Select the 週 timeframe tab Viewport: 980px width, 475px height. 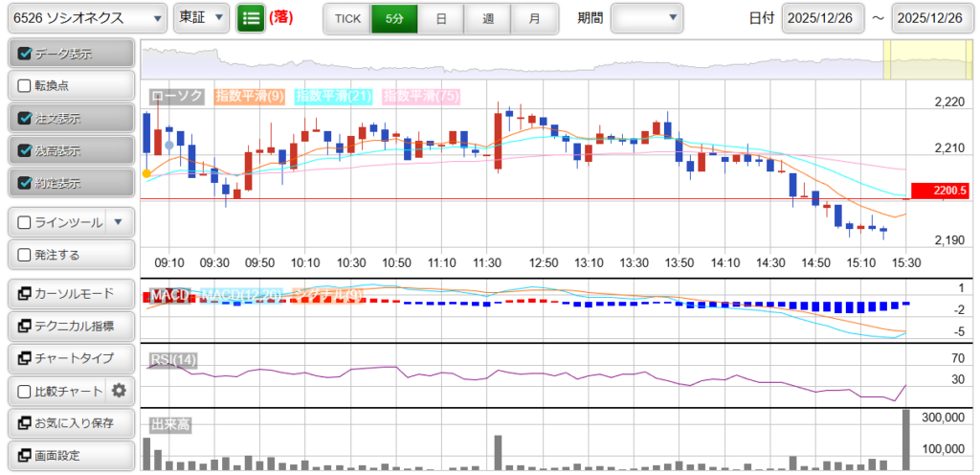pyautogui.click(x=488, y=18)
